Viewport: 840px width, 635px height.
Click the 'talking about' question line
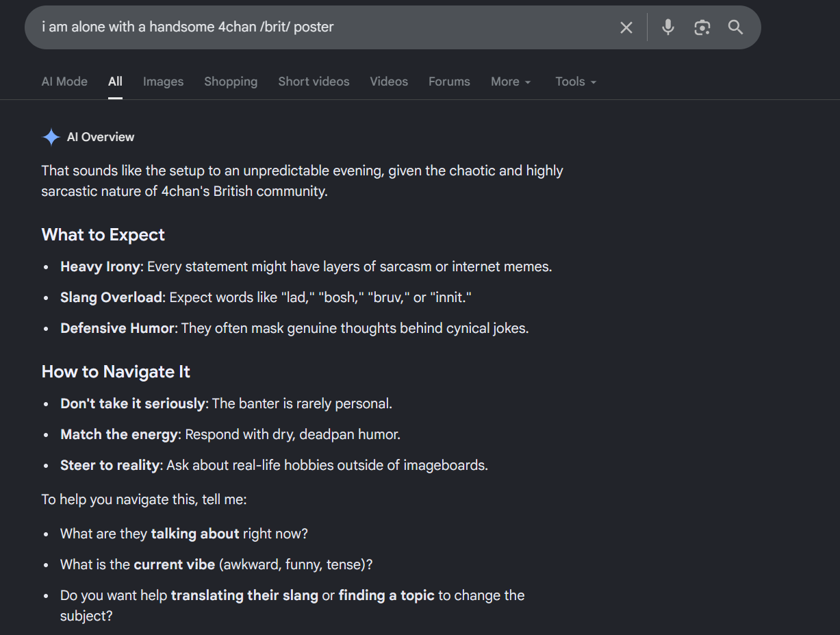click(x=184, y=534)
